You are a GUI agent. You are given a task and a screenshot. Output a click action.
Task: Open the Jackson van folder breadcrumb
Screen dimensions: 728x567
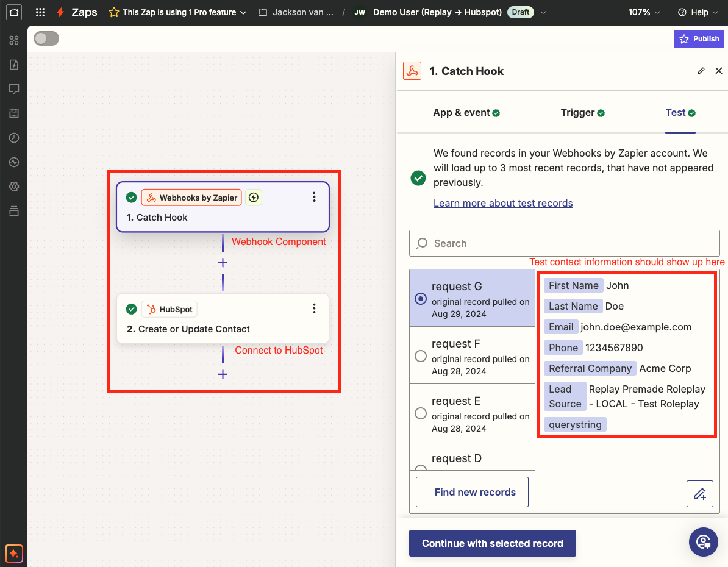click(x=296, y=13)
